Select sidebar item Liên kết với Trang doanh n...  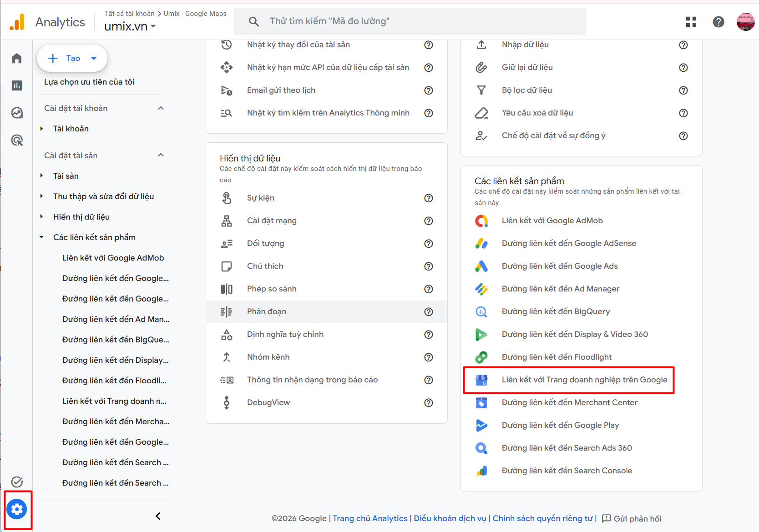tap(114, 401)
